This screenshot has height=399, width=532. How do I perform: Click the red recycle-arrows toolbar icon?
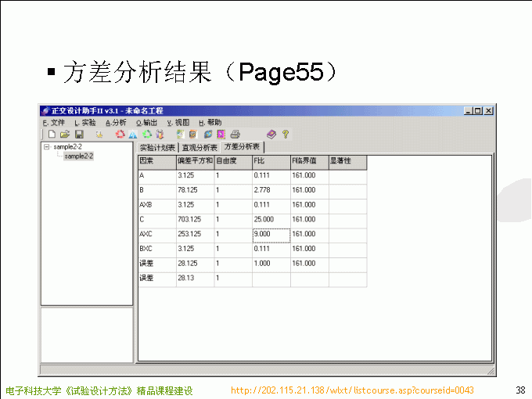click(x=120, y=135)
